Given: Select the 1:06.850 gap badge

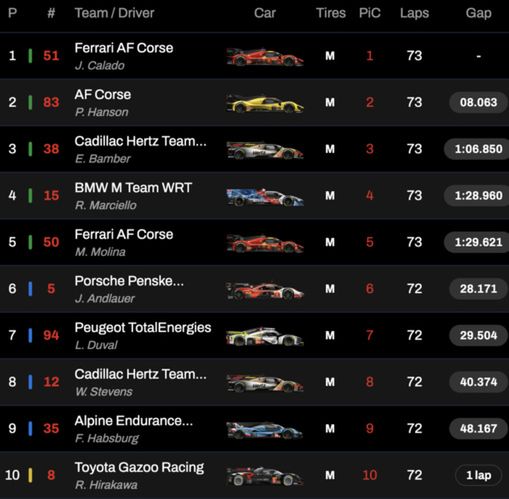Looking at the screenshot, I should tap(477, 149).
